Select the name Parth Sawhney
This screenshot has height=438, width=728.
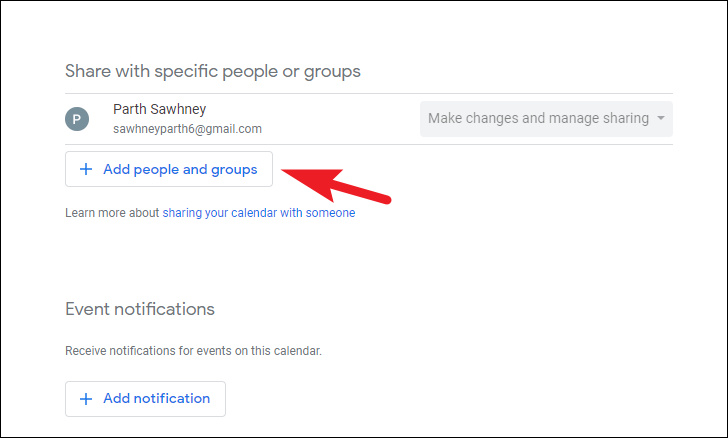click(160, 109)
